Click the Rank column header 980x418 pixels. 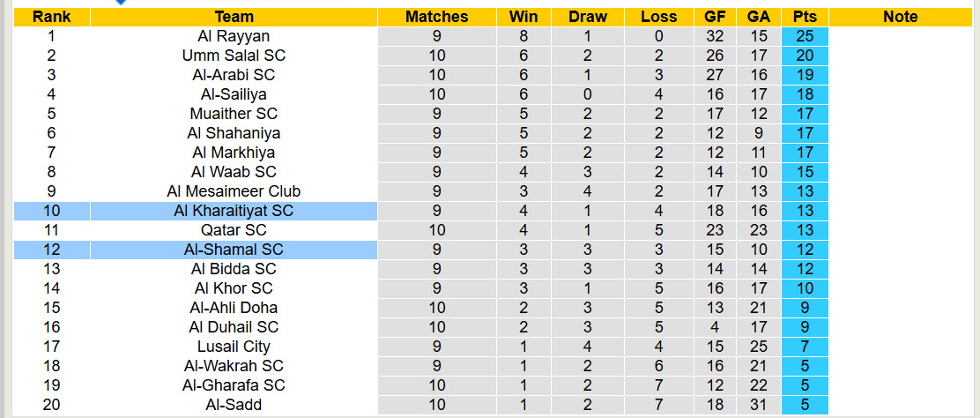50,17
